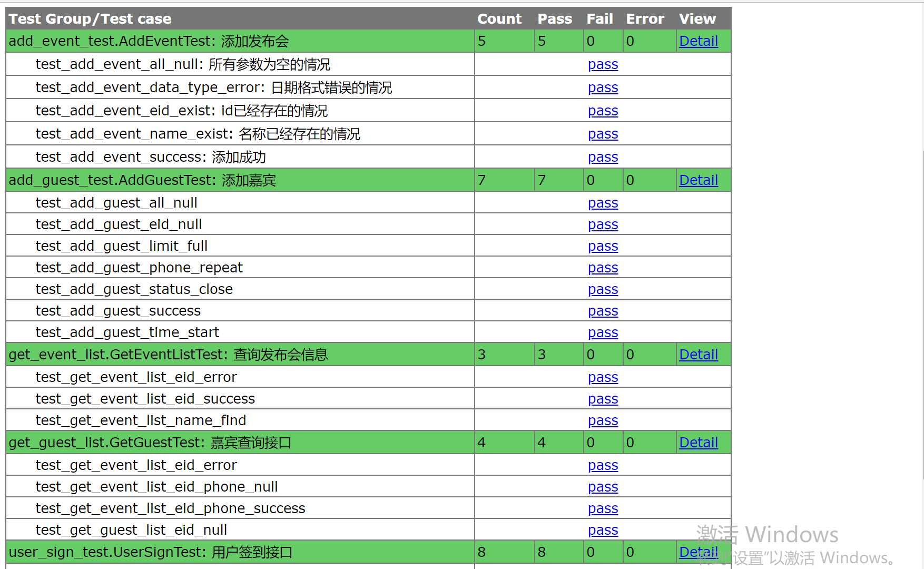
Task: Select the add_guest_test.AddGuestTest group name
Action: tap(142, 180)
